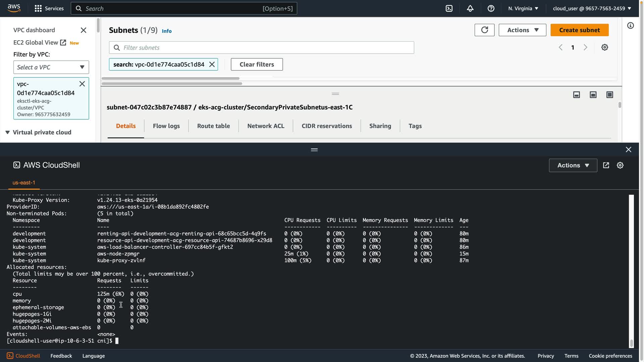Set split panel to the middle size icon
The image size is (644, 362).
coord(593,95)
